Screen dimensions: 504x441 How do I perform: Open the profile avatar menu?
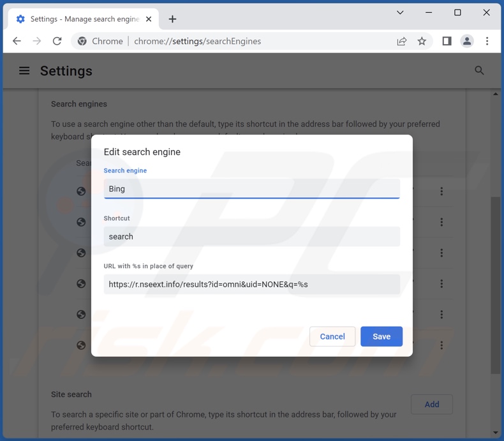pyautogui.click(x=467, y=41)
